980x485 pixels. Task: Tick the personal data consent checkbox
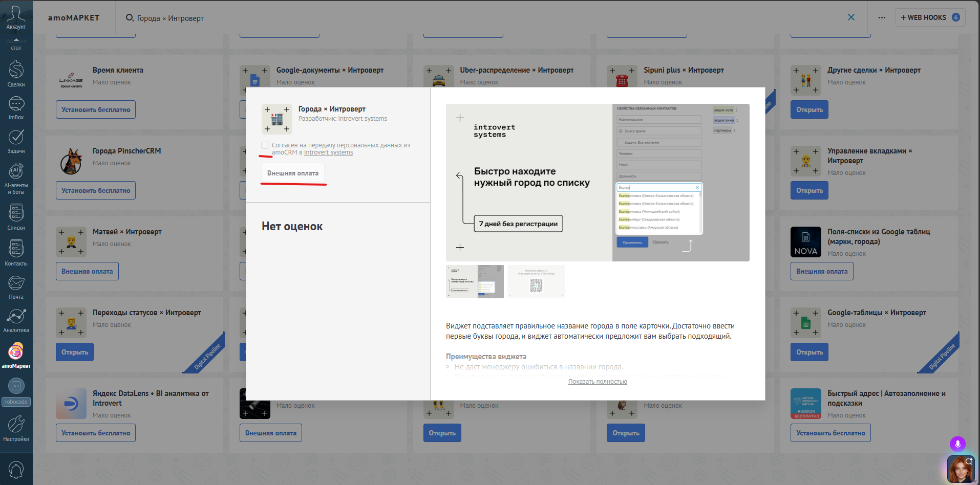265,145
